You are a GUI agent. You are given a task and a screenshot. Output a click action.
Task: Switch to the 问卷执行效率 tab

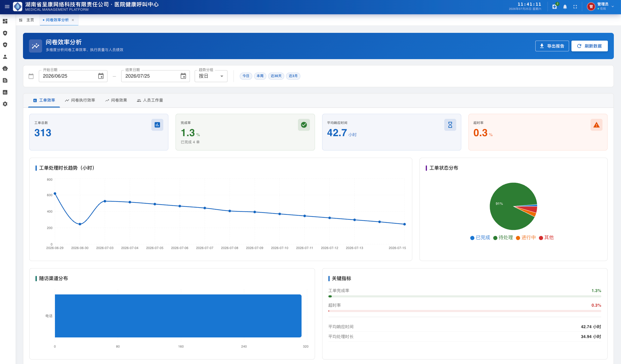[x=80, y=100]
